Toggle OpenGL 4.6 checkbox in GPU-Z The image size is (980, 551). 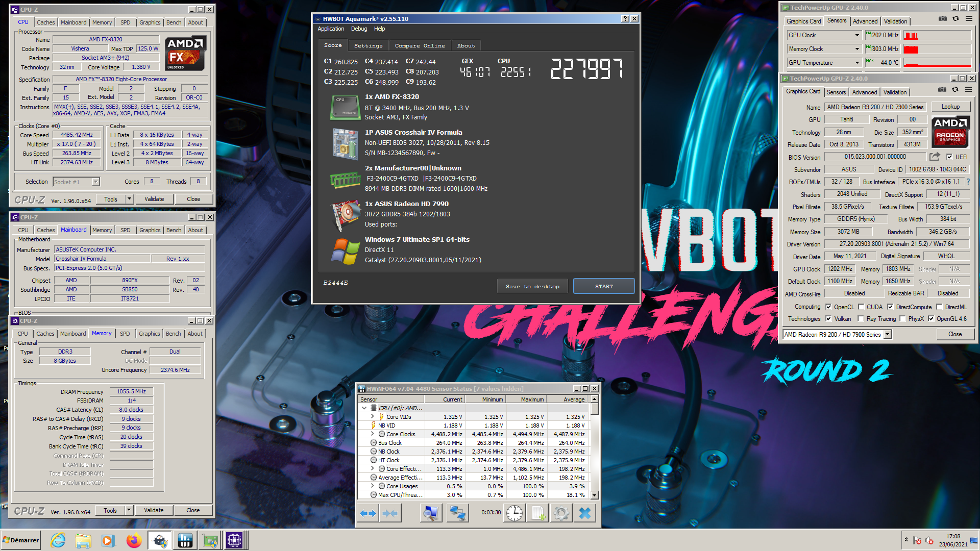click(931, 318)
